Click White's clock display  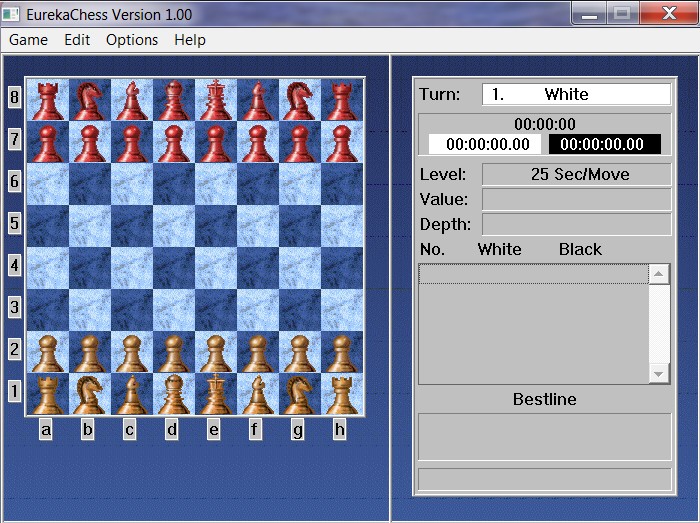pos(486,144)
